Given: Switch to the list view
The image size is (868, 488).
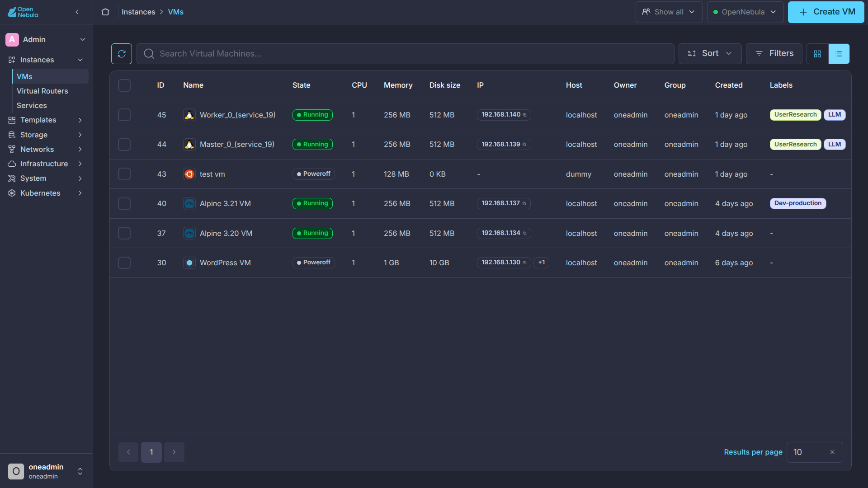Looking at the screenshot, I should tap(839, 54).
